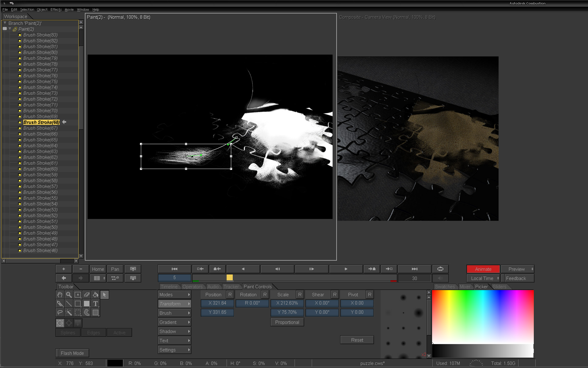Image resolution: width=588 pixels, height=368 pixels.
Task: Click the Home view button
Action: tap(98, 269)
